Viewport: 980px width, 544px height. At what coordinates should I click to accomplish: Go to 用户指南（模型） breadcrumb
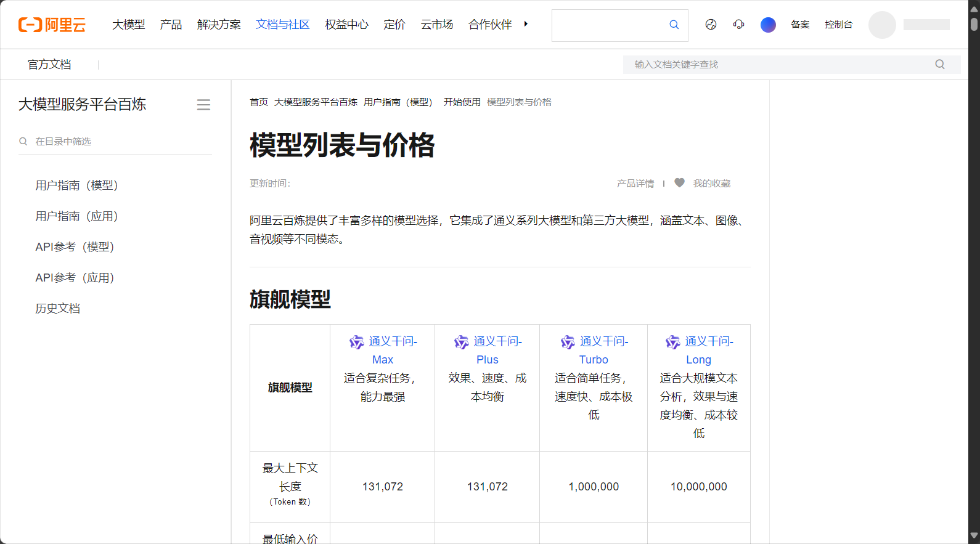point(398,102)
